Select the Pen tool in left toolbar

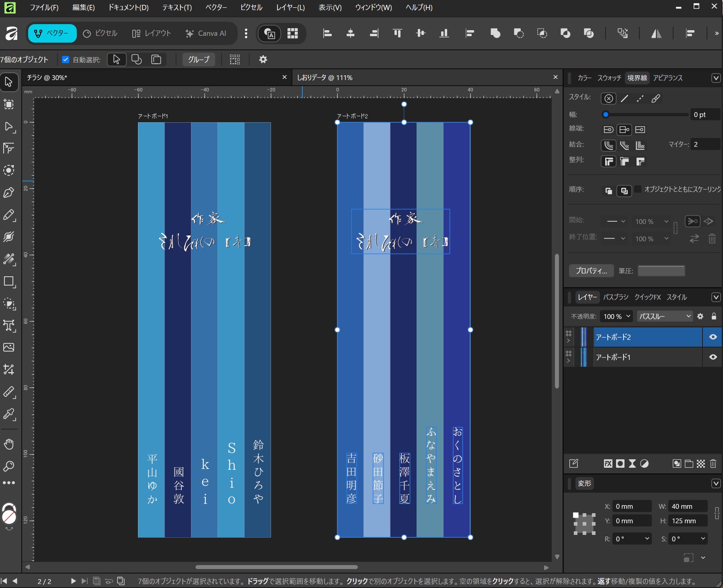pyautogui.click(x=8, y=193)
